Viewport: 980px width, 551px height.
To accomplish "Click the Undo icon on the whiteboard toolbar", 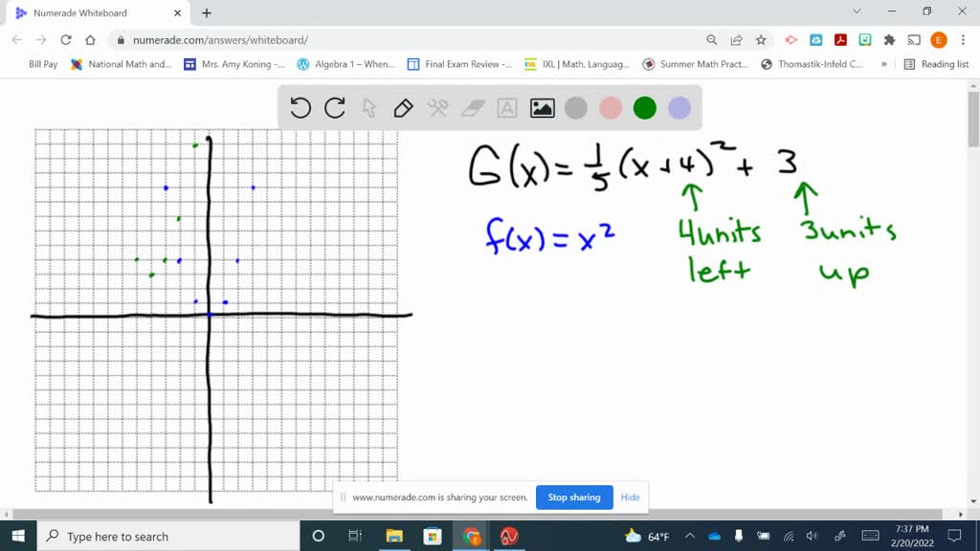I will [301, 108].
